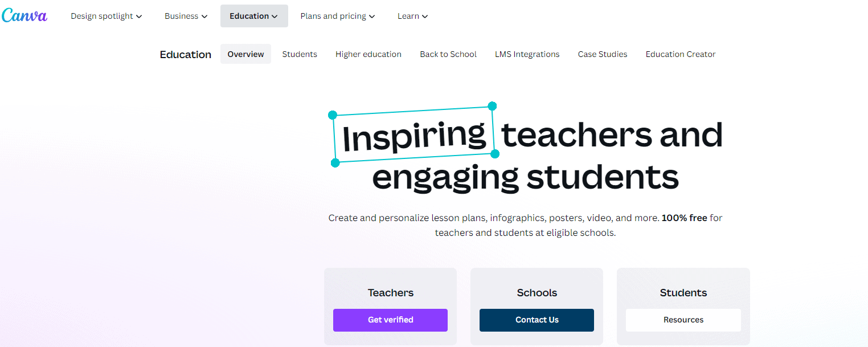The height and width of the screenshot is (347, 868).
Task: Select the Overview tab
Action: (x=245, y=54)
